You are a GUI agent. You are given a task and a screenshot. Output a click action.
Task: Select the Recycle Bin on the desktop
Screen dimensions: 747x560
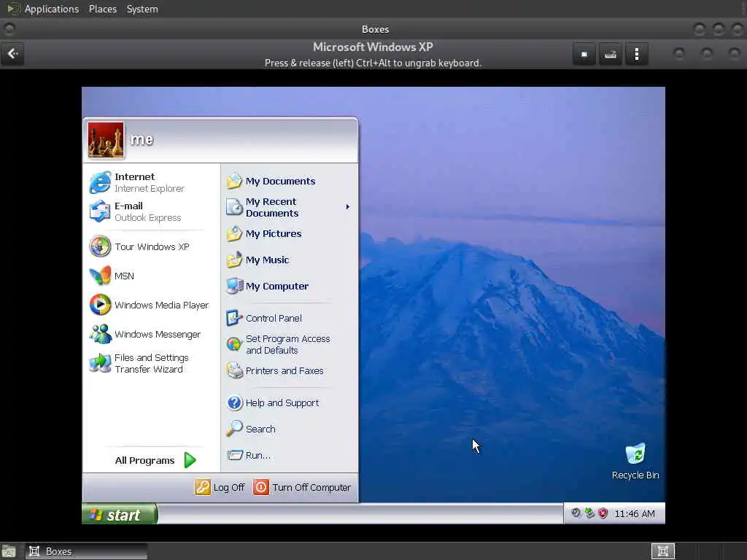pos(635,461)
